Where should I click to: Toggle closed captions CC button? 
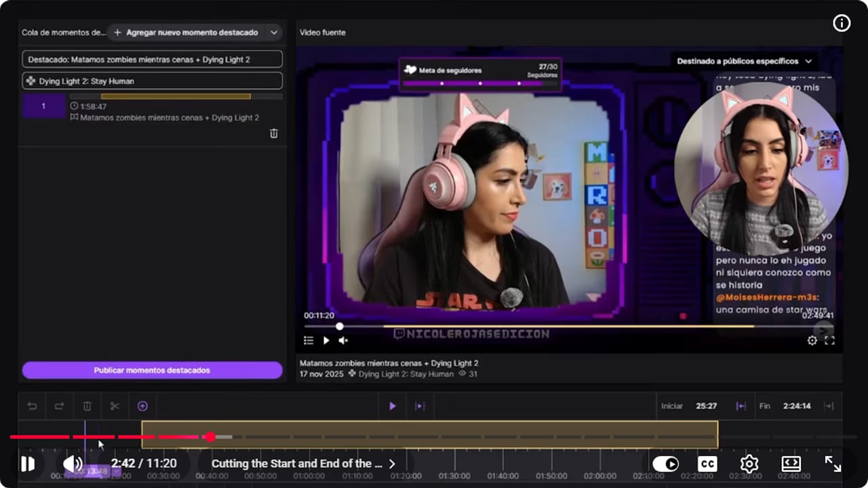707,464
